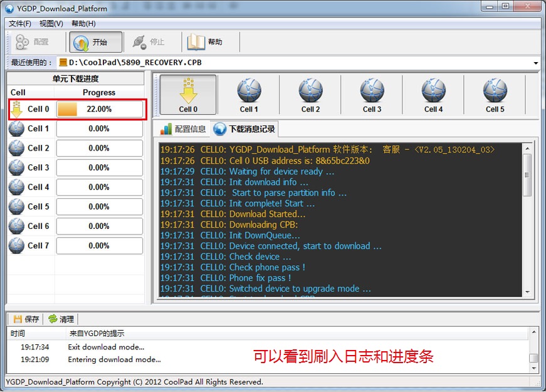Click the CPB file icon beside path
The height and width of the screenshot is (392, 546).
point(63,63)
